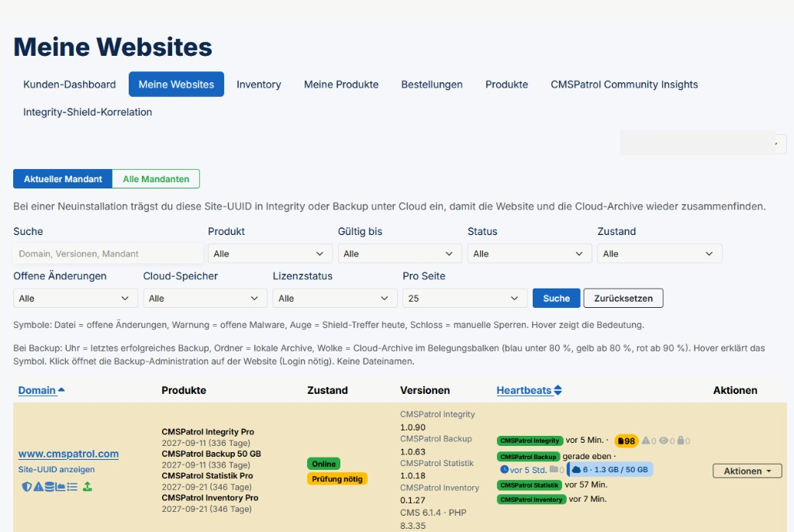Open the Gültig bis filter dropdown
This screenshot has height=532, width=794.
point(399,254)
